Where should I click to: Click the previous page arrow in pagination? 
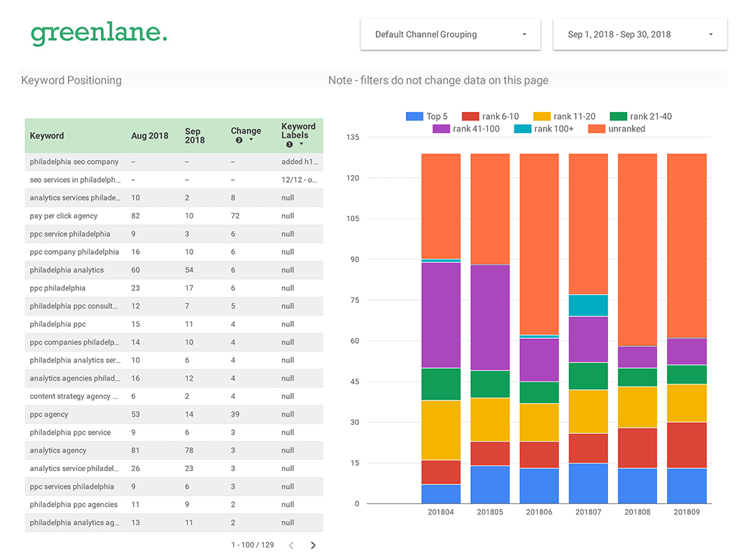[x=291, y=545]
